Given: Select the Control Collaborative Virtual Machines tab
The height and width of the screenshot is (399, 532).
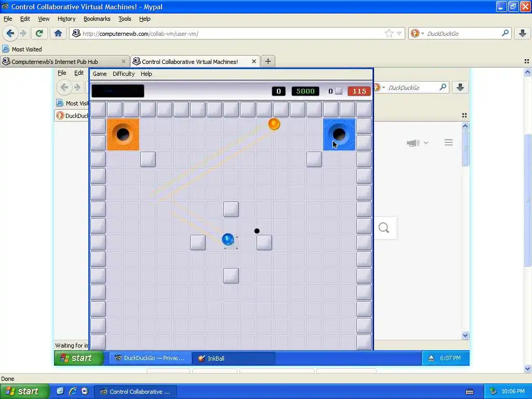Looking at the screenshot, I should (x=195, y=61).
